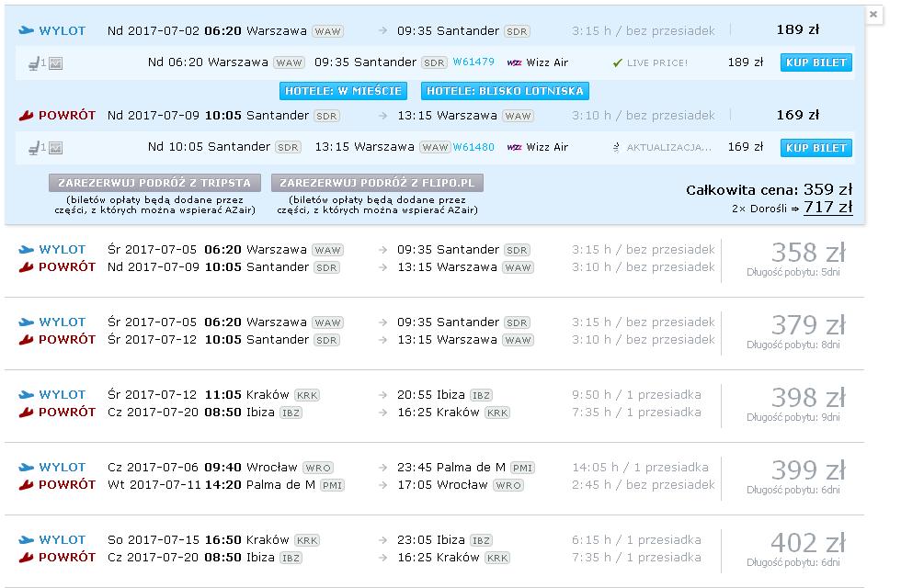Expand the 358 zł Warszawa–Santander result

[x=434, y=261]
